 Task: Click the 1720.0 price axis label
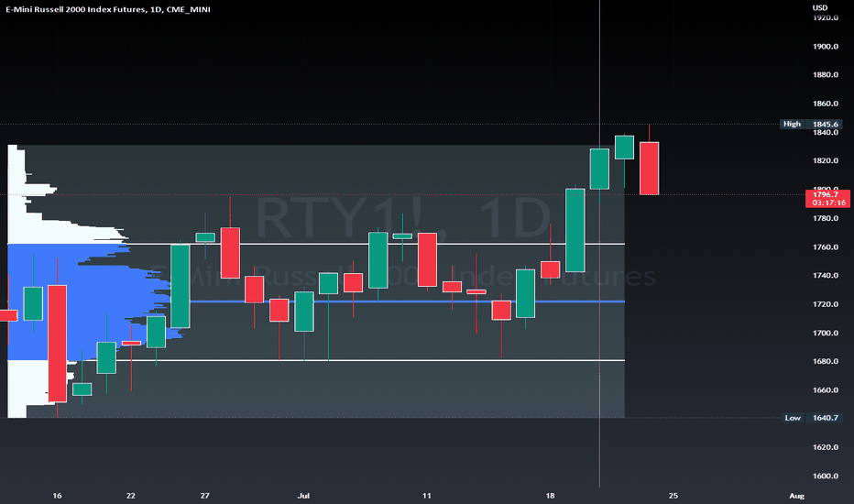(x=825, y=304)
